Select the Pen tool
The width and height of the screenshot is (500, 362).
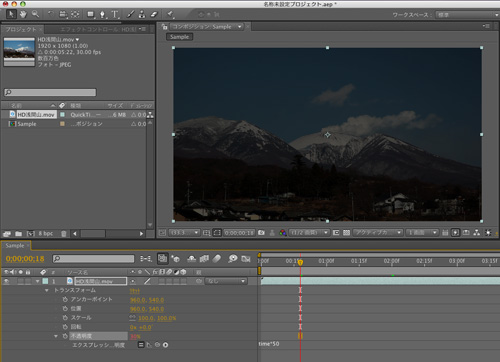[x=103, y=14]
